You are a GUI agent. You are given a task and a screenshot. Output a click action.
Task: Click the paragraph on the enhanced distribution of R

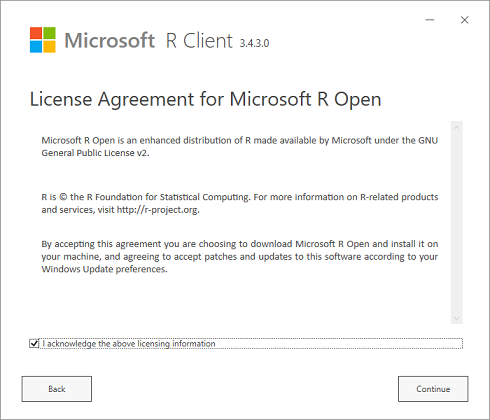point(240,147)
